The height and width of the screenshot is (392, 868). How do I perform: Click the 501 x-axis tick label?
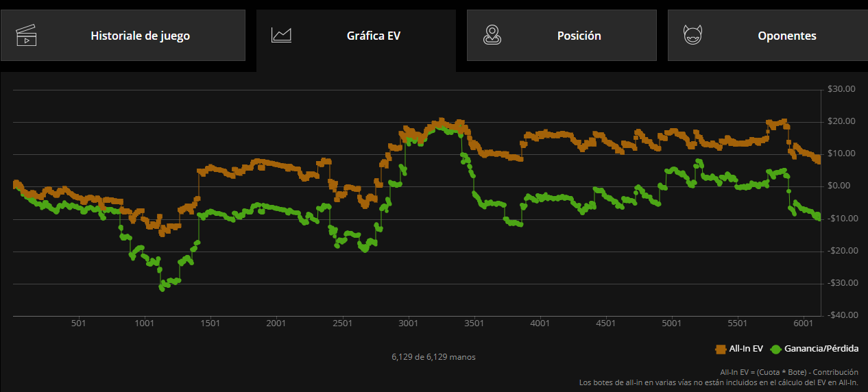pos(78,323)
